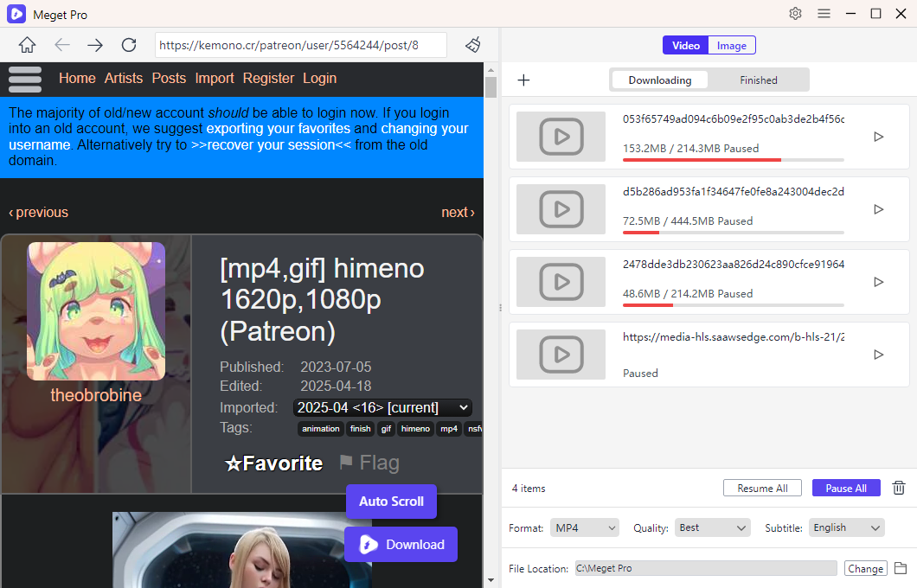917x588 pixels.
Task: Click the gif tag
Action: (386, 428)
